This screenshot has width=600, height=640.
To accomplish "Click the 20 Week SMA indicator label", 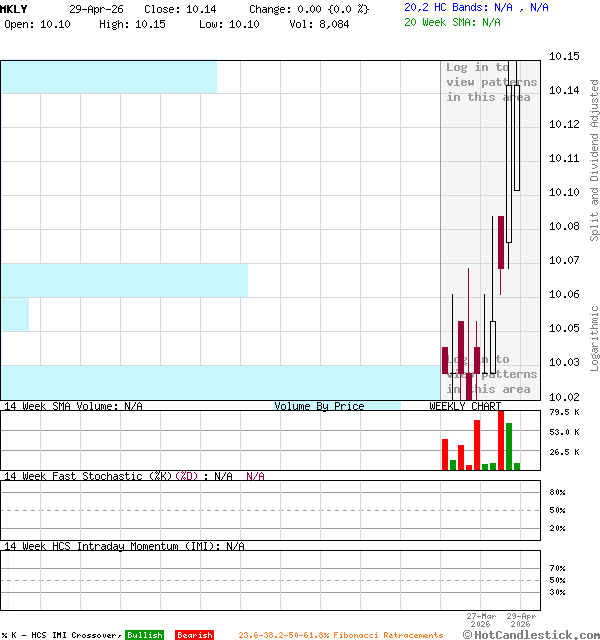I will coord(452,22).
